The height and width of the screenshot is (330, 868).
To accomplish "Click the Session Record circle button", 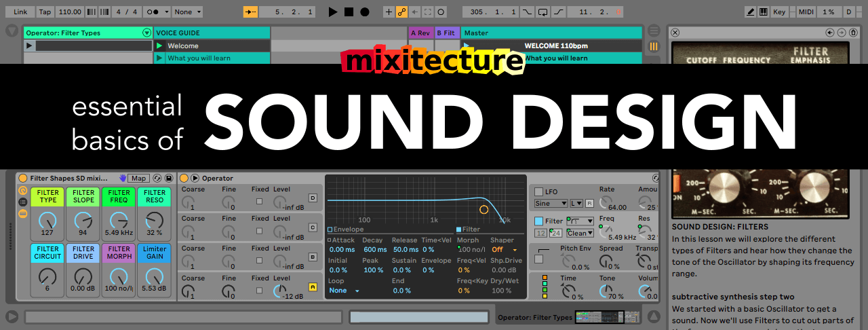I will [x=441, y=12].
